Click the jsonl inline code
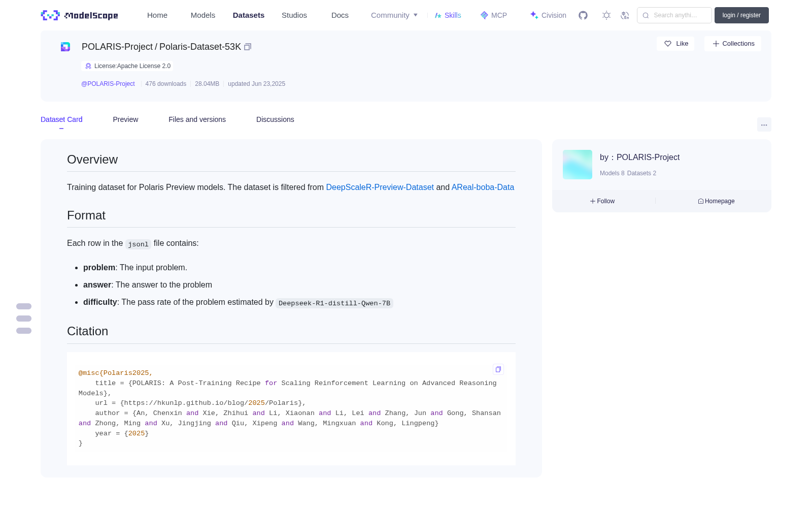 pyautogui.click(x=138, y=244)
